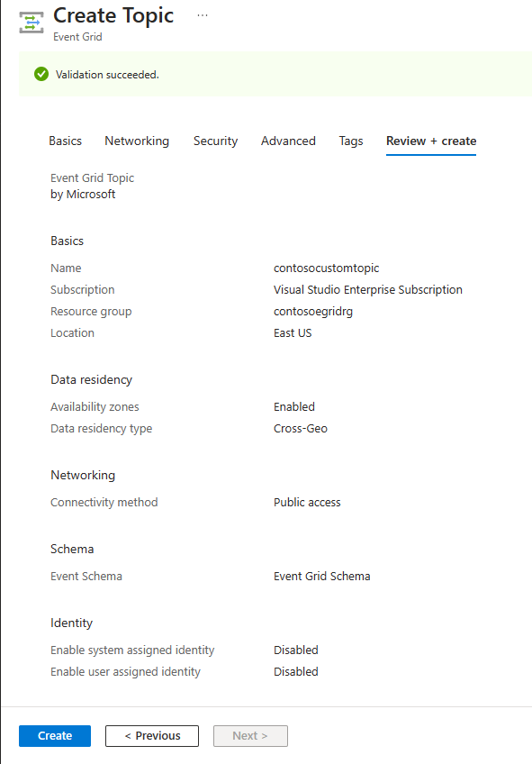This screenshot has width=532, height=764.
Task: Click the blue Create button
Action: (x=55, y=736)
